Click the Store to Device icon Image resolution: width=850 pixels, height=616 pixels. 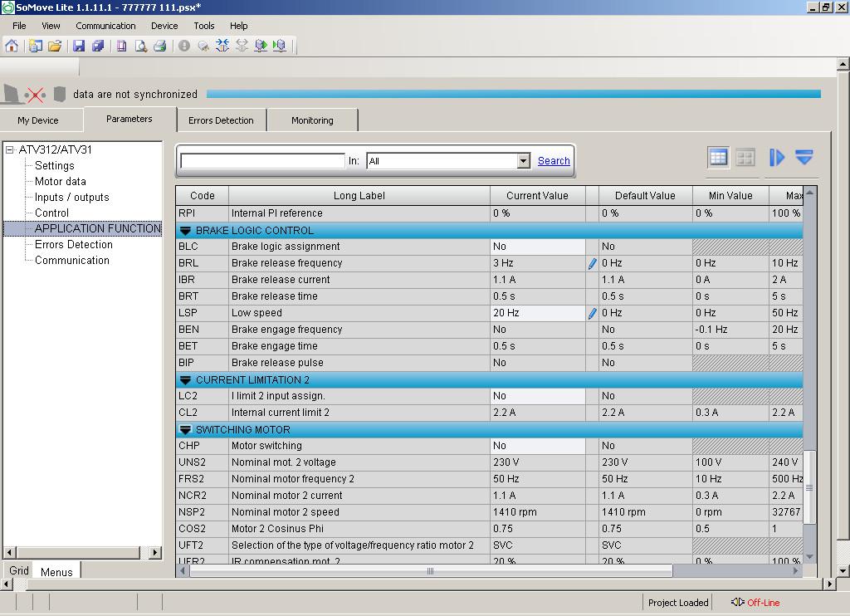261,46
